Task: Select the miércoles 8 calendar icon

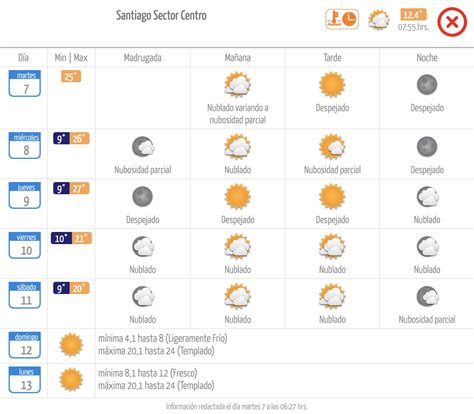Action: coord(25,145)
